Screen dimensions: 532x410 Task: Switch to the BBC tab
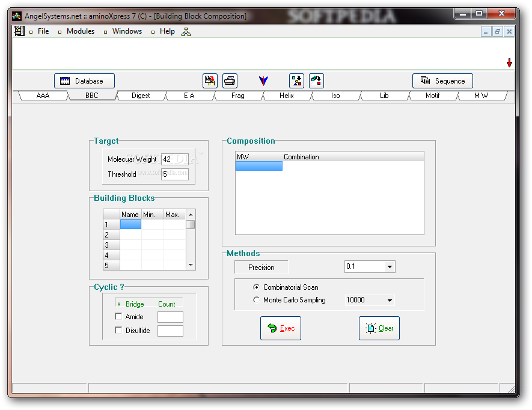click(x=91, y=96)
